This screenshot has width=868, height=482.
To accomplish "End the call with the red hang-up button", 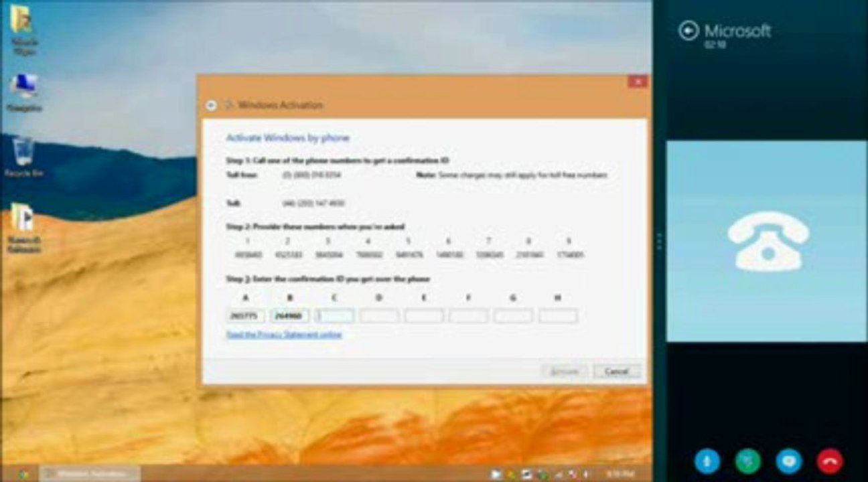I will click(830, 461).
